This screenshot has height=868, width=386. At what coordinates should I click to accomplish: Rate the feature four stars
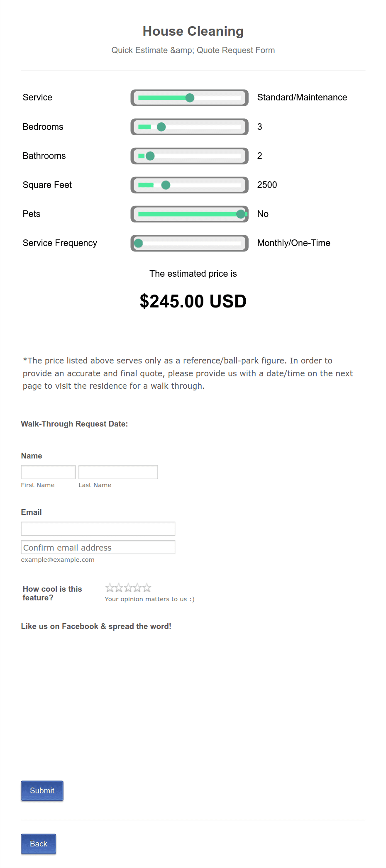coord(137,587)
